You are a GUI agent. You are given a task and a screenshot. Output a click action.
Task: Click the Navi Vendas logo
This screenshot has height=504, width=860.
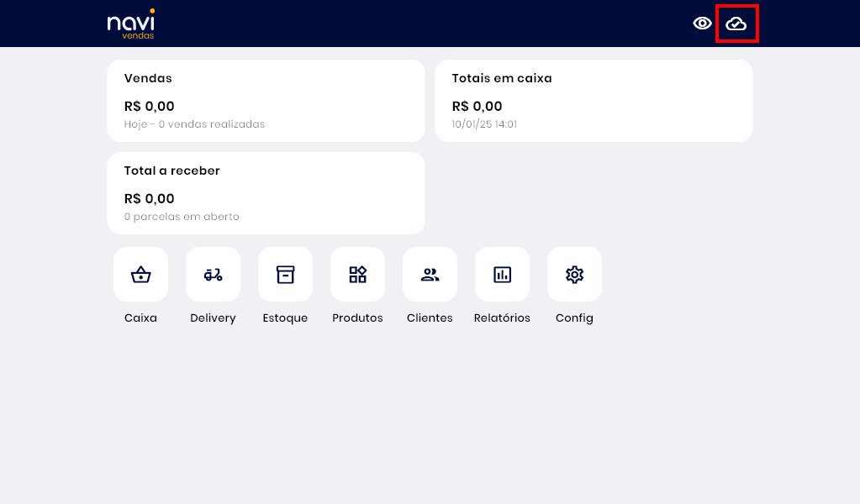click(x=131, y=24)
